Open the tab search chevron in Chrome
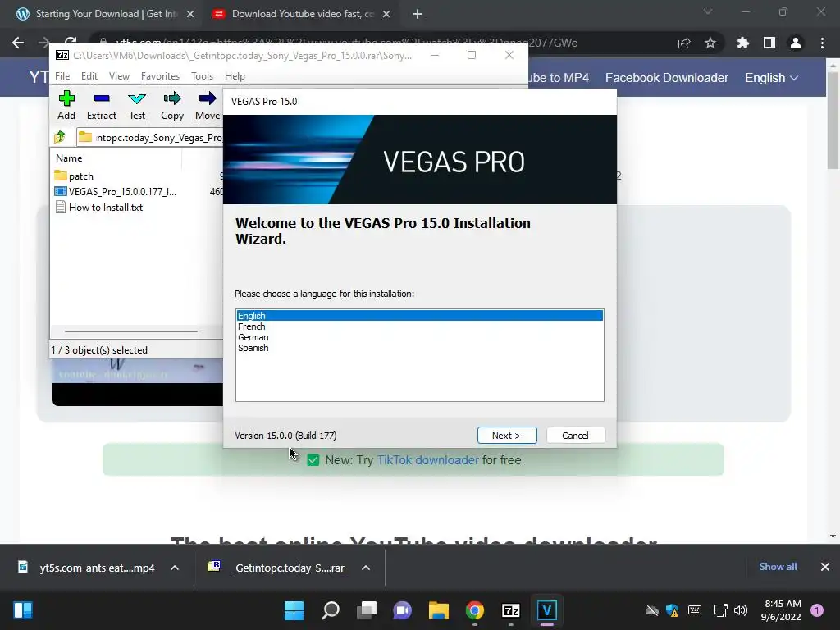 click(x=708, y=11)
